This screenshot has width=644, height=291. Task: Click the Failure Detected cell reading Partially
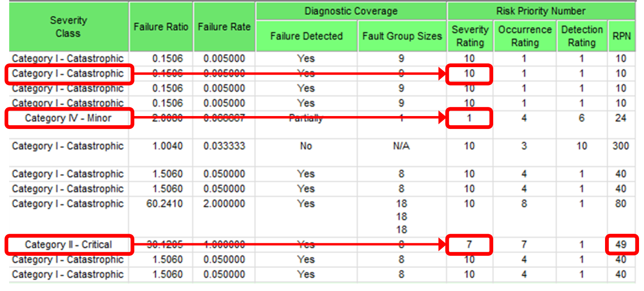click(306, 118)
